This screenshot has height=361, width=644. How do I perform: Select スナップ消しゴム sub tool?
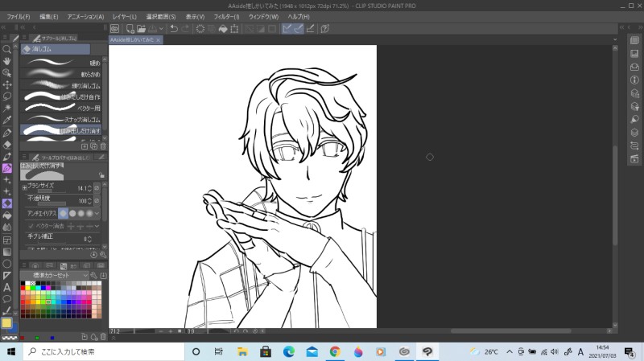click(61, 119)
